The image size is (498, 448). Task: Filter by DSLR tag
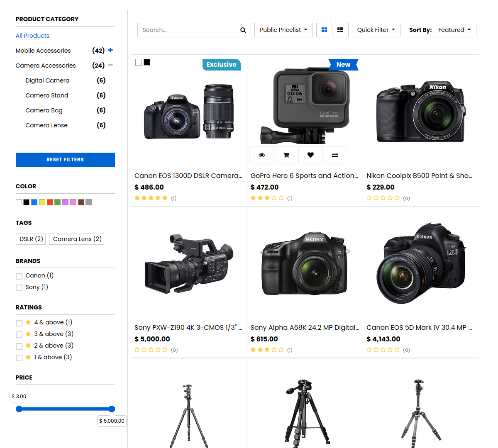(31, 239)
